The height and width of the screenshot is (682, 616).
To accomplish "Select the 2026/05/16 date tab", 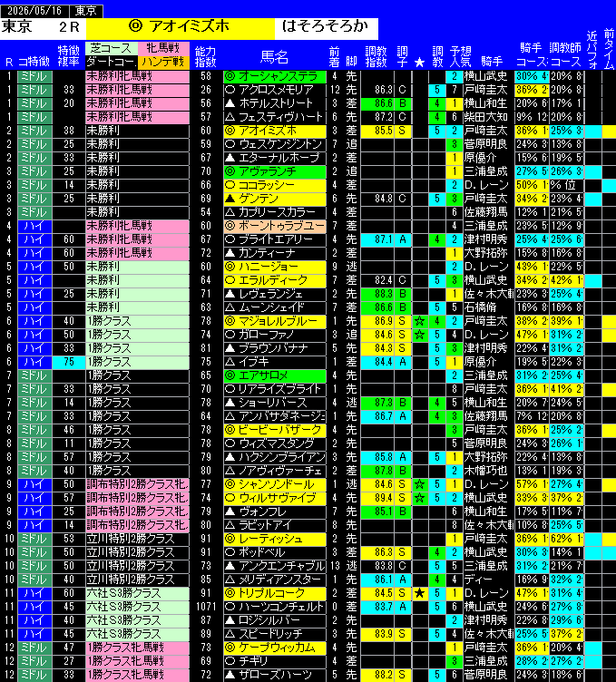I will [x=34, y=11].
